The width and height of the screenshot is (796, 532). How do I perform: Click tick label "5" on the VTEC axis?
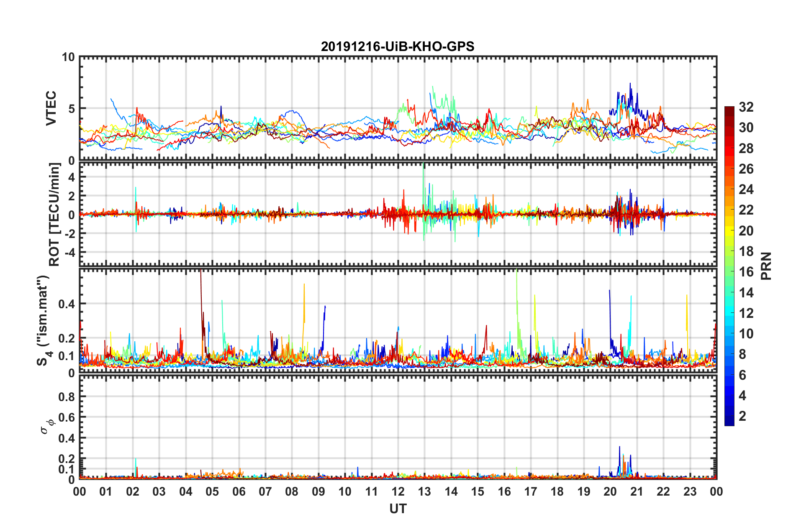[x=72, y=109]
